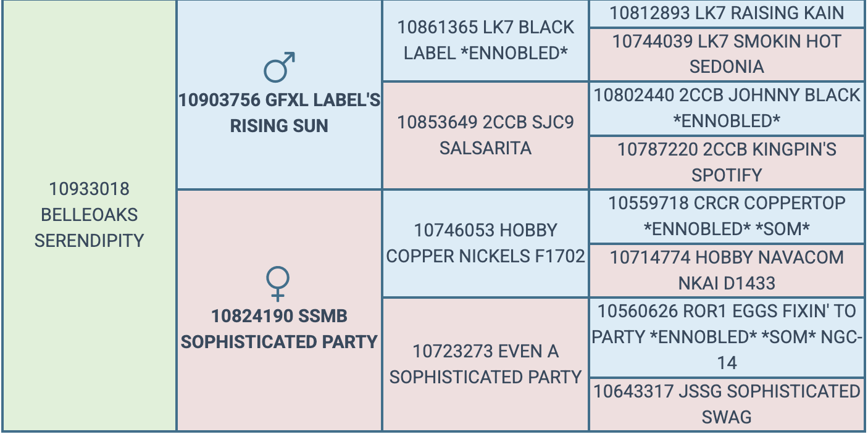Select 10787220 2CCB Kingpin's Spotify

(x=727, y=162)
